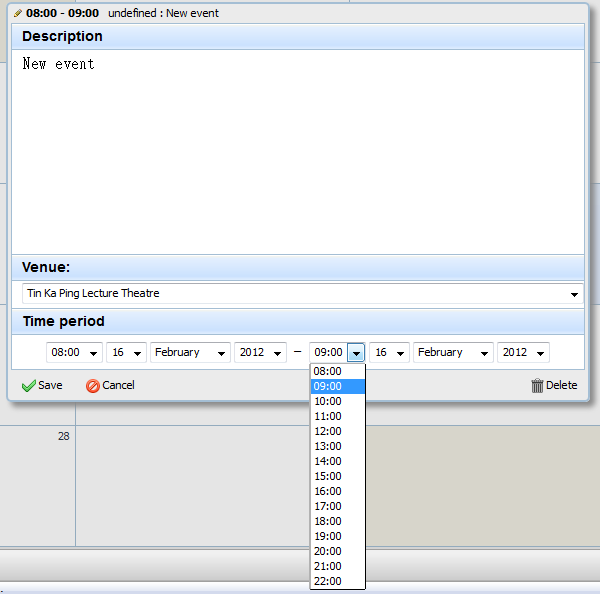The image size is (600, 594).
Task: Select 15:00 in the time list
Action: pos(338,476)
